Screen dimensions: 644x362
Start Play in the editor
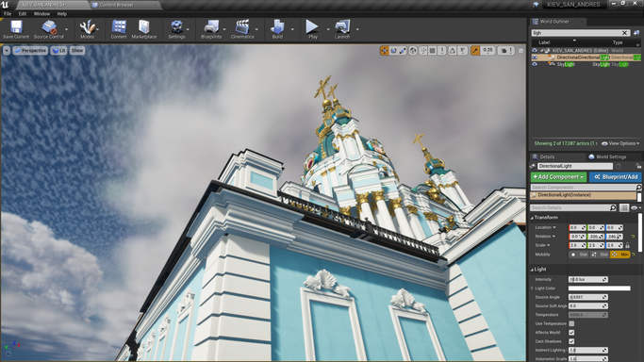click(x=312, y=29)
